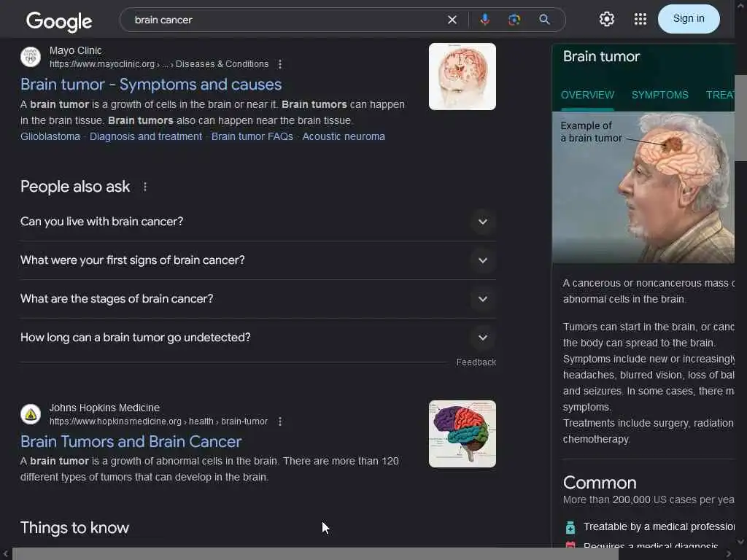Switch to the SYMPTOMS tab
The image size is (747, 560).
click(659, 95)
